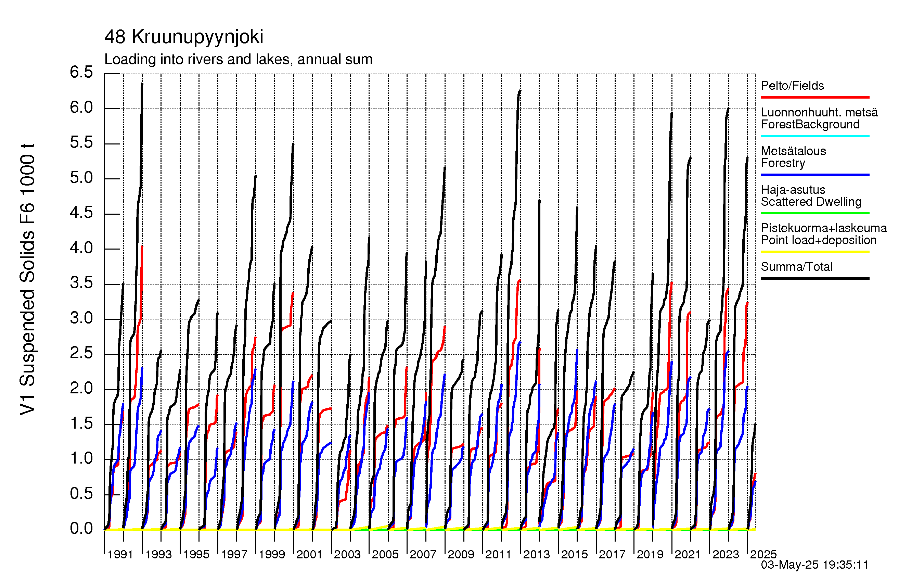Viewport: 924px width, 582px height.
Task: Click the x-axis year label 2001
Action: pyautogui.click(x=309, y=554)
